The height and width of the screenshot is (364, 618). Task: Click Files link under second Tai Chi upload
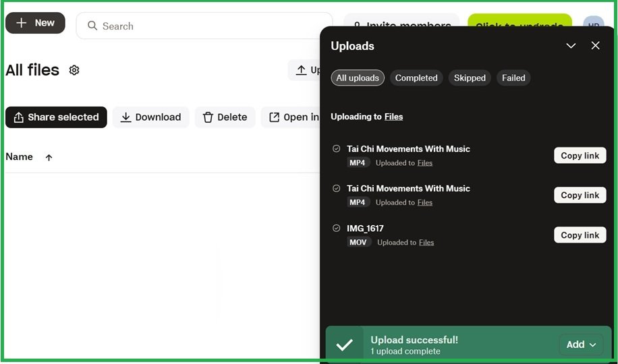425,202
